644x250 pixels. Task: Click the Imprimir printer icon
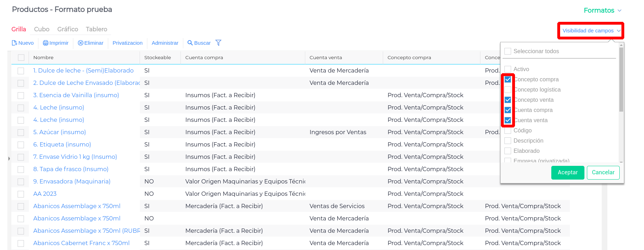pos(45,43)
